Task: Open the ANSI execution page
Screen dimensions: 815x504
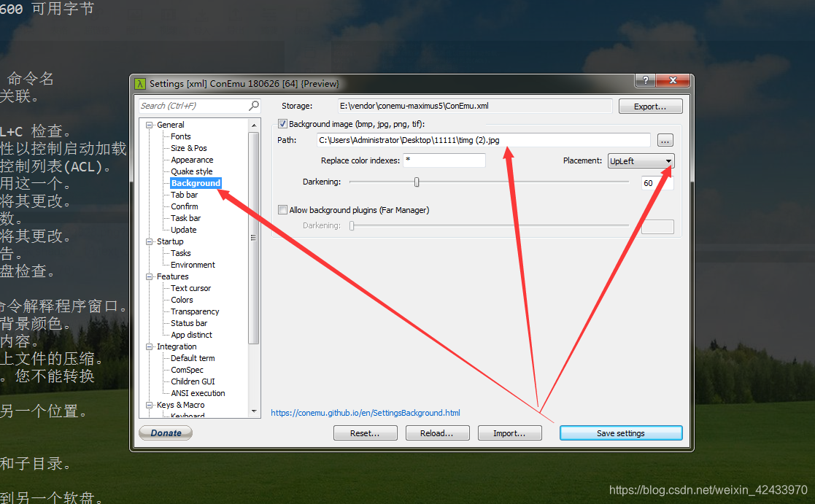Action: pos(198,393)
